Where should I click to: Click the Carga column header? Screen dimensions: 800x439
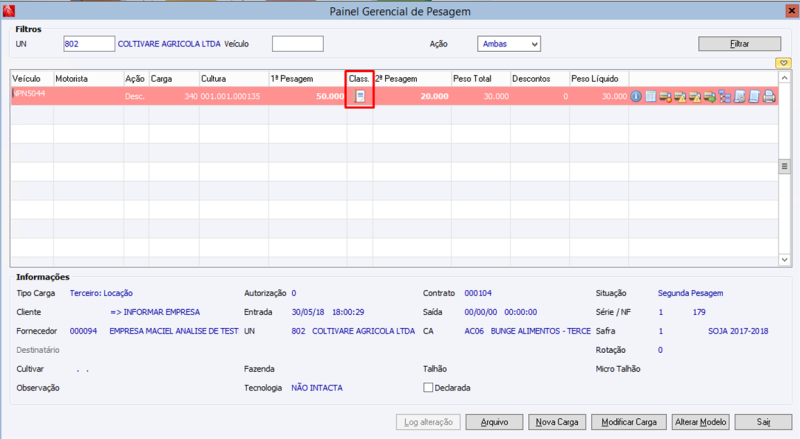(x=174, y=79)
